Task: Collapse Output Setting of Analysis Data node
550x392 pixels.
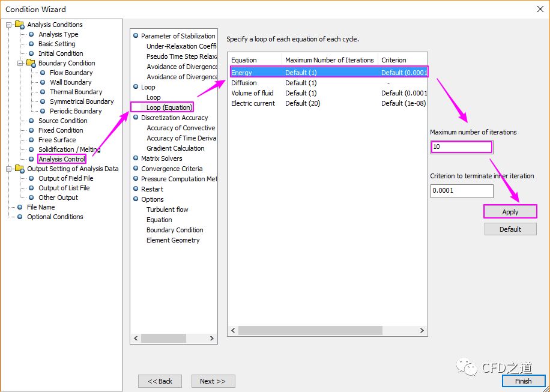Action: (9, 169)
